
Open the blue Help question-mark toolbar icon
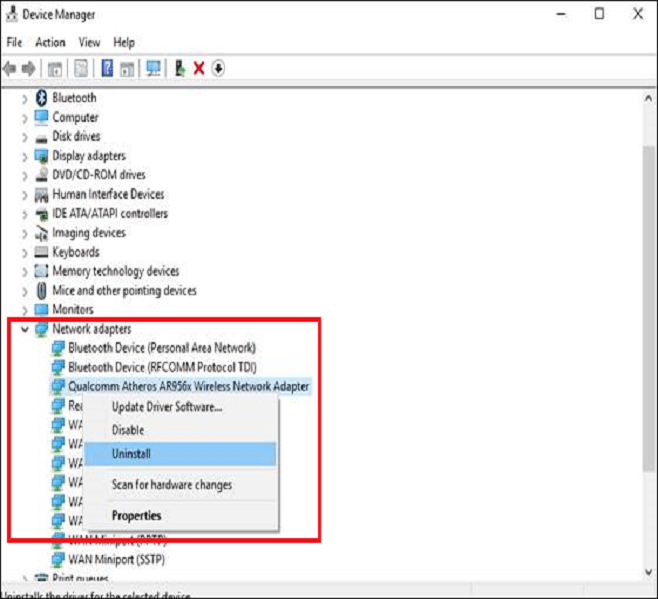click(107, 68)
